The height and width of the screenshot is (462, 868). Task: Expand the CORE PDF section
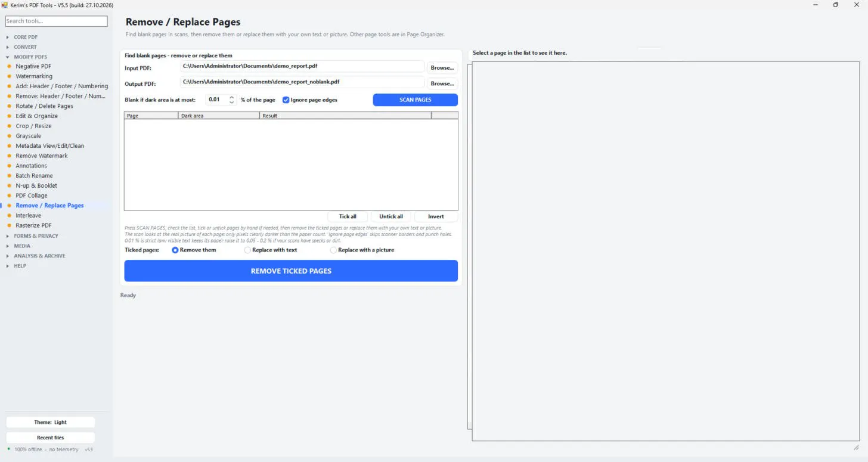[x=26, y=37]
